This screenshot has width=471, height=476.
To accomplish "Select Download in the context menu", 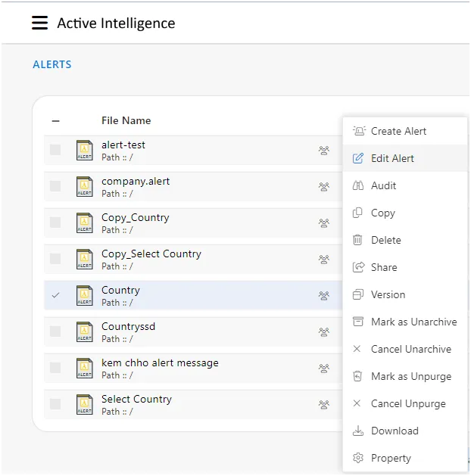I will pyautogui.click(x=405, y=431).
